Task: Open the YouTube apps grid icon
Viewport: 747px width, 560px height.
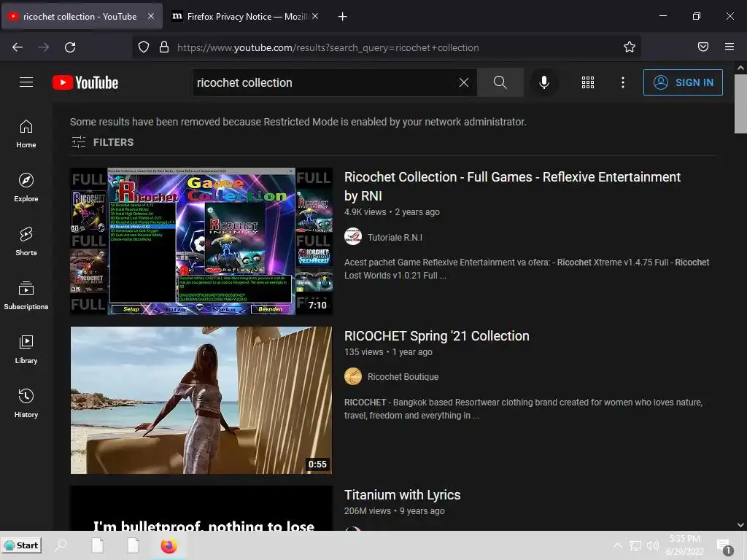Action: (587, 82)
